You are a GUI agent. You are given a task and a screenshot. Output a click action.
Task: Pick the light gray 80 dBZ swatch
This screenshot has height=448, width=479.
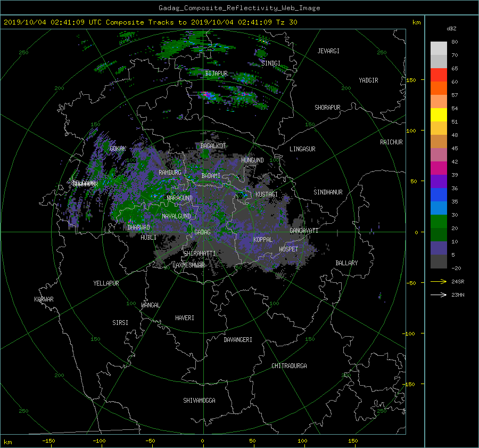(439, 48)
